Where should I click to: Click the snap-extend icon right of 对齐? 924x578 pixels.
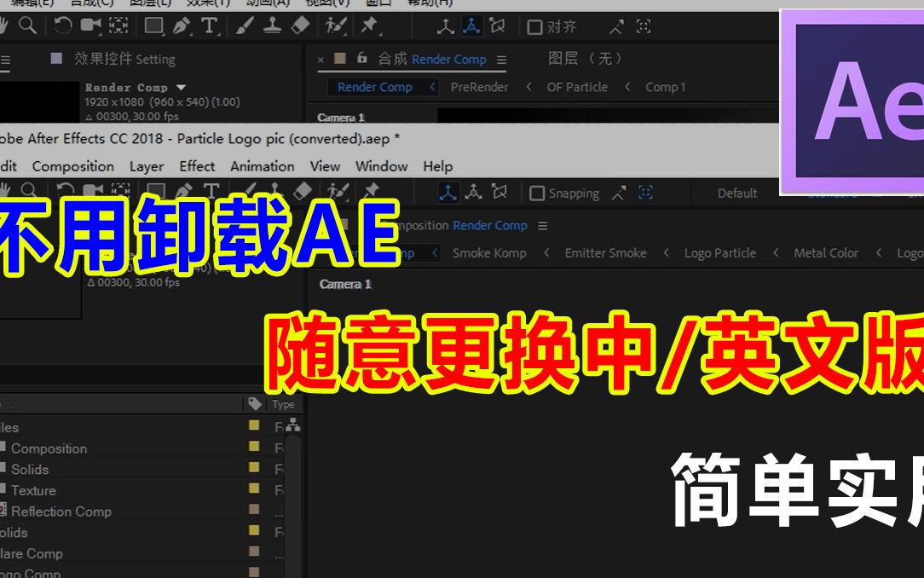[616, 26]
